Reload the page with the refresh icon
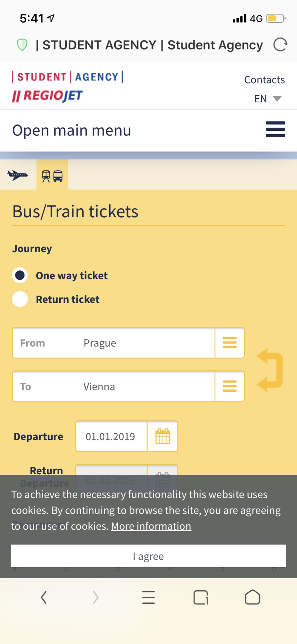The image size is (297, 644). pos(280,45)
